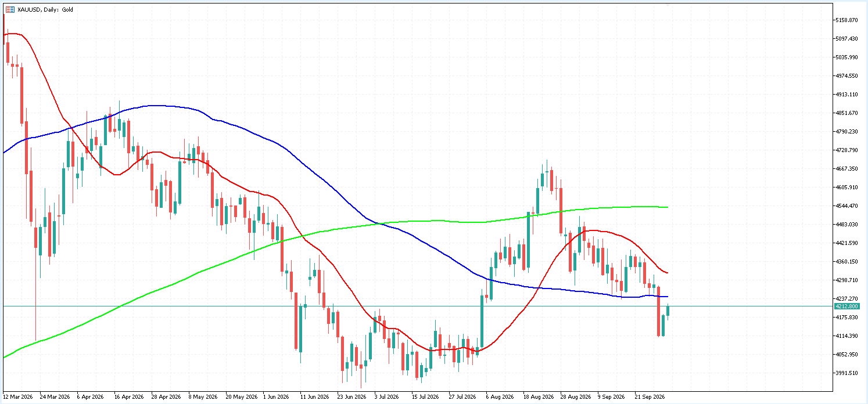The height and width of the screenshot is (404, 868).
Task: Click price axis label 4237.270
Action: pos(847,299)
